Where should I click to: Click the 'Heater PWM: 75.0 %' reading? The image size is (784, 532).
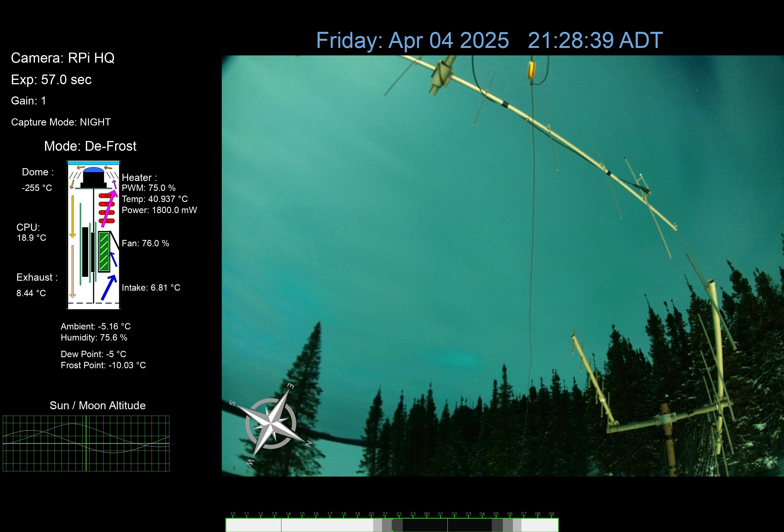coord(148,188)
